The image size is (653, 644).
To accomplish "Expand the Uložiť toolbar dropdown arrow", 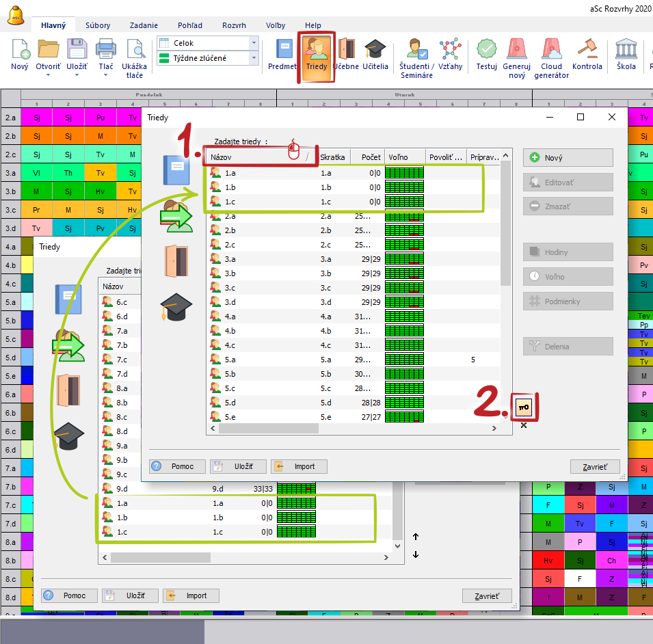I will pyautogui.click(x=76, y=75).
